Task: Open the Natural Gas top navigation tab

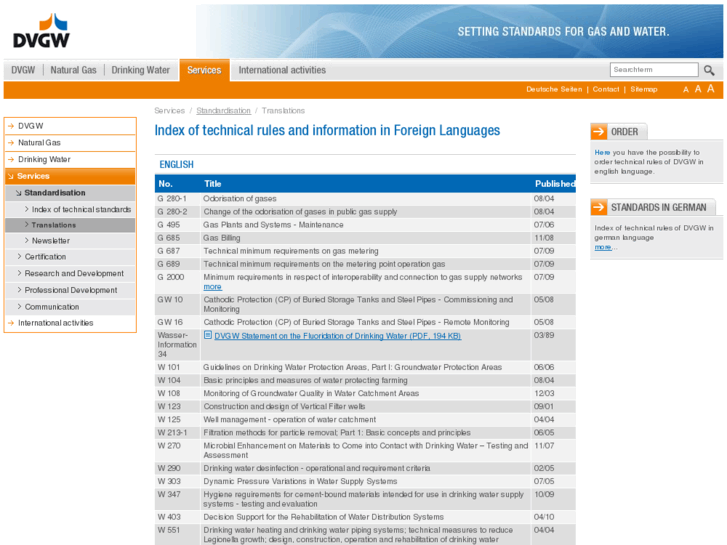Action: point(73,70)
